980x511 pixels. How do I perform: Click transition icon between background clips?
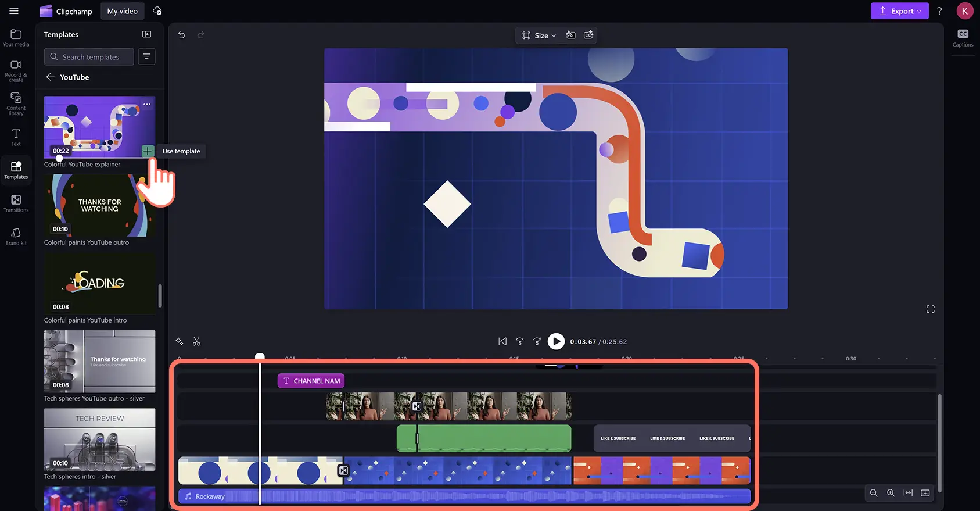pyautogui.click(x=343, y=470)
